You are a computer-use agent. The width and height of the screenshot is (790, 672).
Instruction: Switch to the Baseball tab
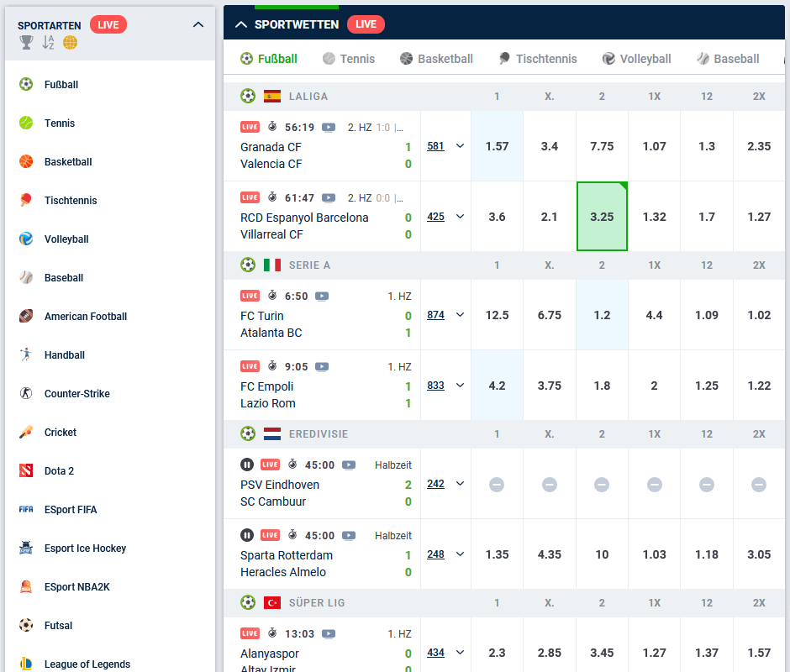pos(728,59)
